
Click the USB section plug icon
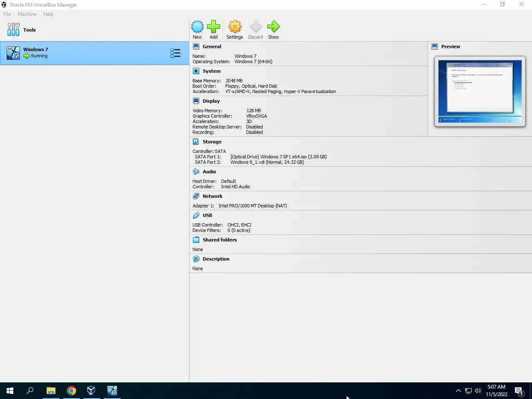point(196,215)
